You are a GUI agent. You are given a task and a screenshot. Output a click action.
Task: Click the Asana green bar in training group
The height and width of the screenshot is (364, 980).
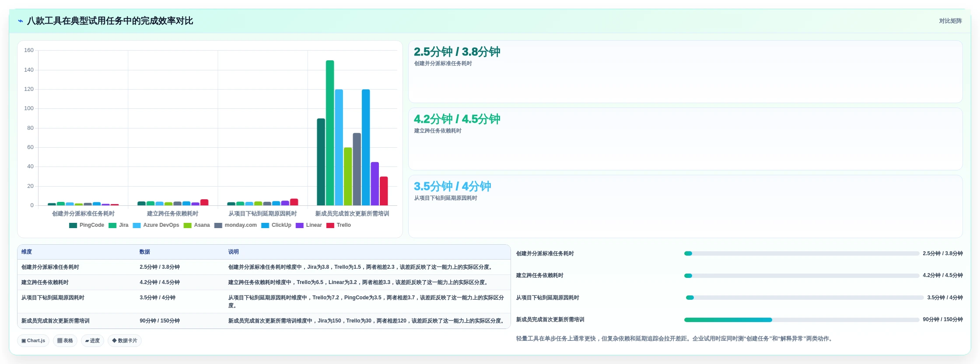[348, 177]
